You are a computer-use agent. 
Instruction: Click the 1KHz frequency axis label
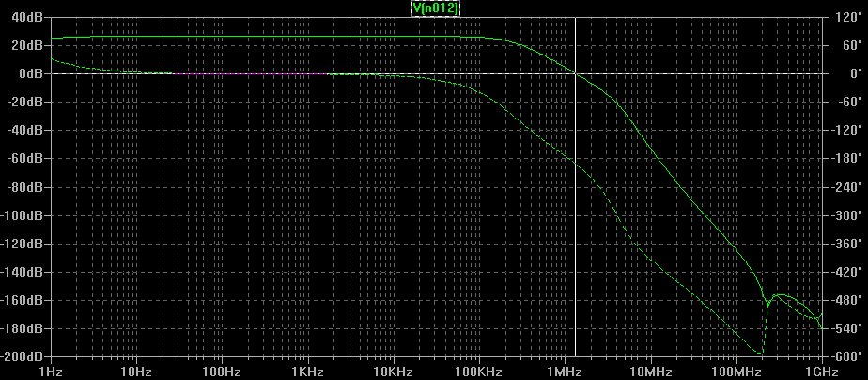click(x=308, y=371)
